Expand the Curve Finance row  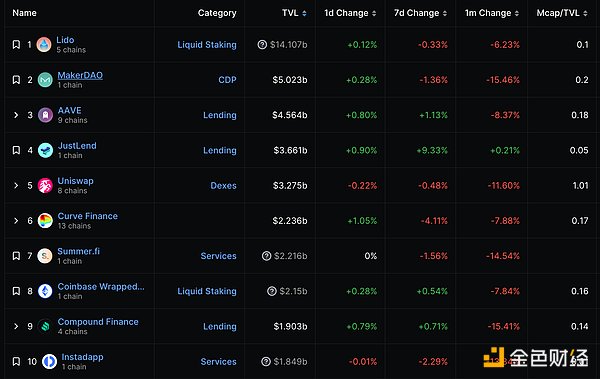pyautogui.click(x=16, y=221)
